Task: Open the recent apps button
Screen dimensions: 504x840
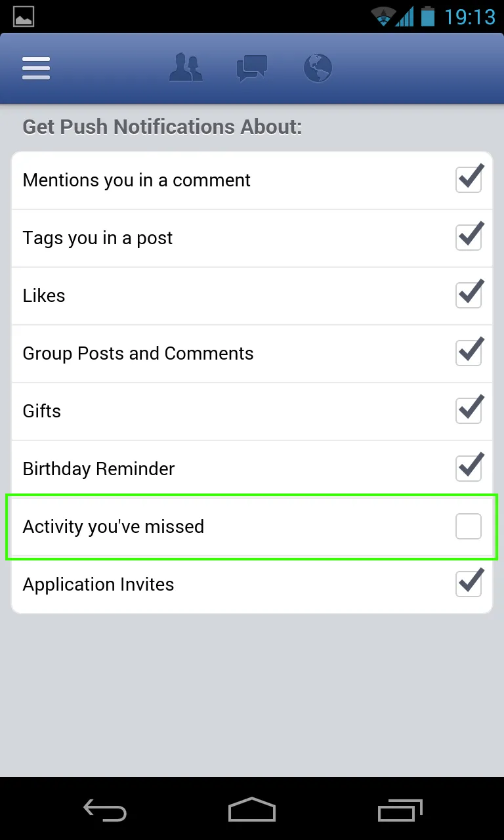Action: tap(400, 810)
